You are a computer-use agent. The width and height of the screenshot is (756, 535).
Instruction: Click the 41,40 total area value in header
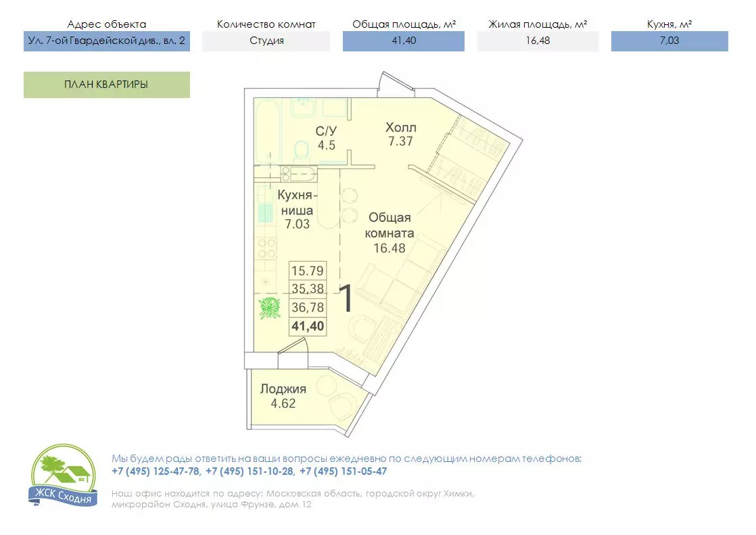click(404, 41)
